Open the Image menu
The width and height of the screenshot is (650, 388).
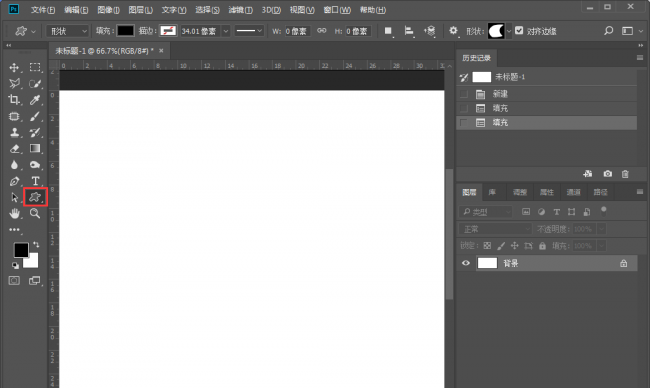click(x=108, y=10)
